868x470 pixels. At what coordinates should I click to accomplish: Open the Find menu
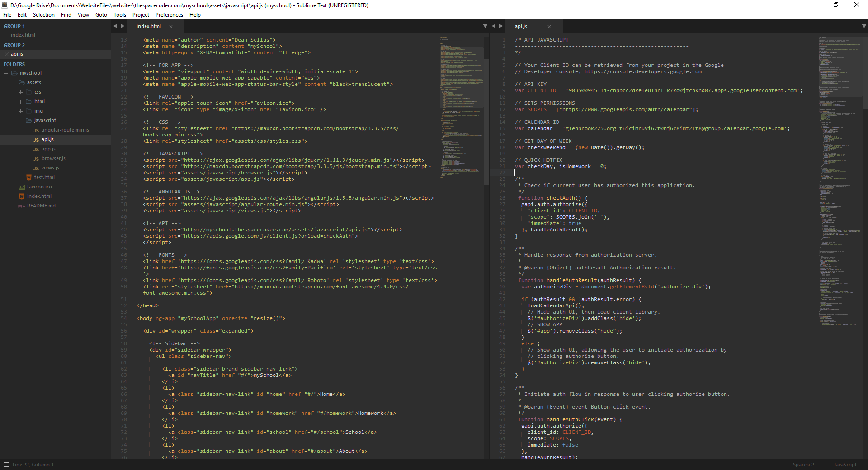(x=66, y=15)
